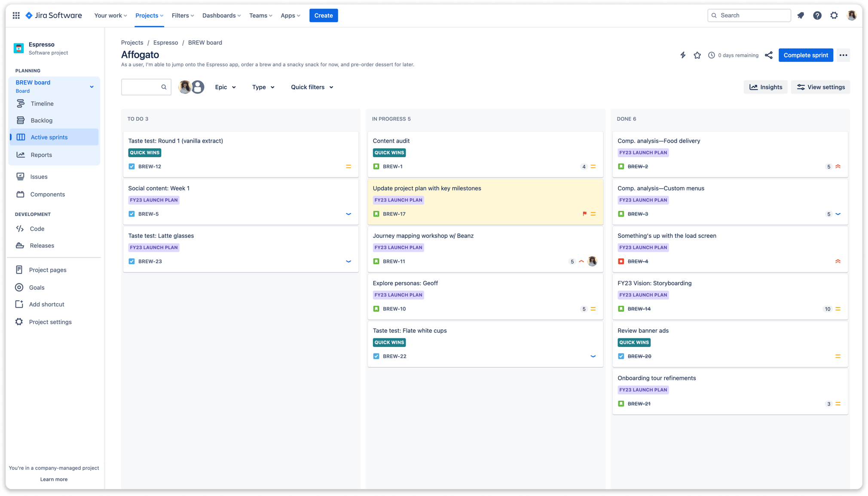Open the Epic filter dropdown
The height and width of the screenshot is (496, 868).
(x=225, y=87)
